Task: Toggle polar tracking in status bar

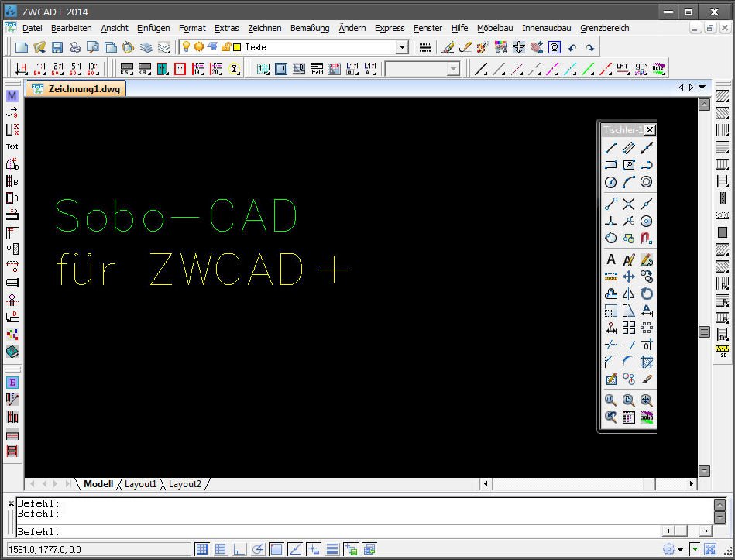Action: 257,548
